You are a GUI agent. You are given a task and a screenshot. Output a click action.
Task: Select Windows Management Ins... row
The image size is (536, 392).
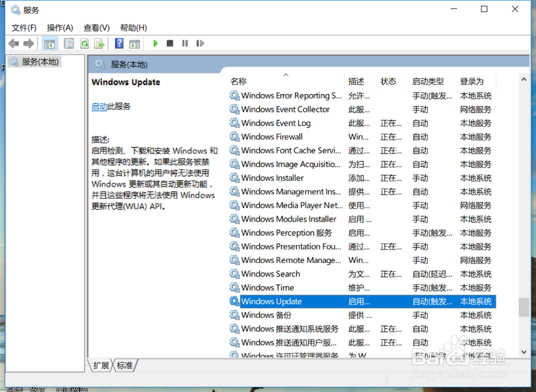click(362, 192)
